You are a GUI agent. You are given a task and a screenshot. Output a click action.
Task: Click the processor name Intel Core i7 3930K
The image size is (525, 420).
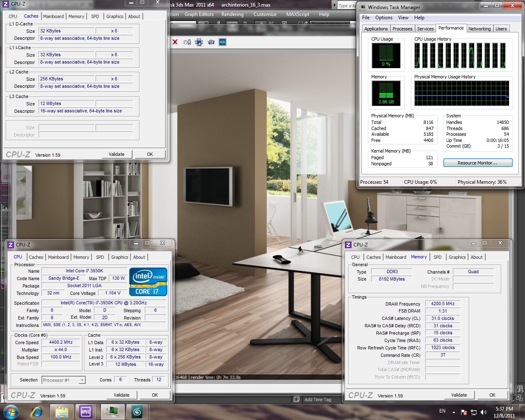[x=84, y=271]
